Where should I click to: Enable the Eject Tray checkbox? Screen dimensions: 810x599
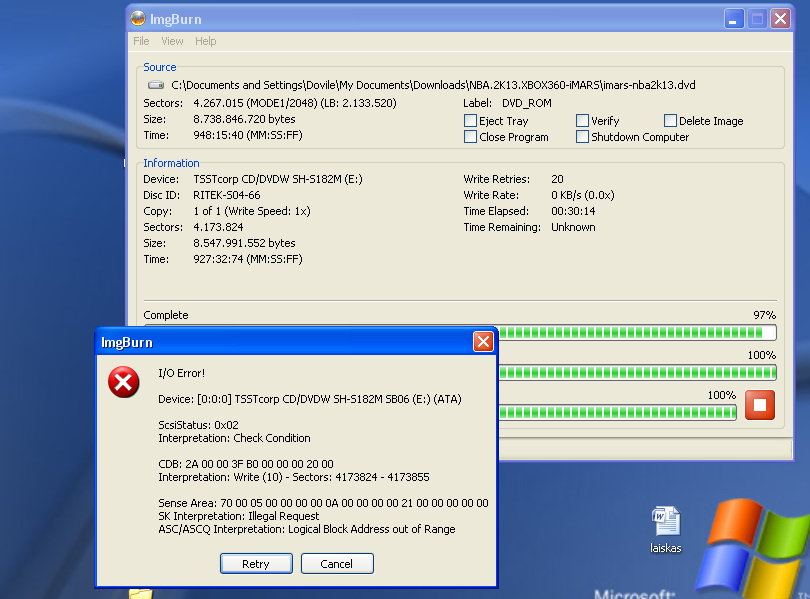(470, 120)
